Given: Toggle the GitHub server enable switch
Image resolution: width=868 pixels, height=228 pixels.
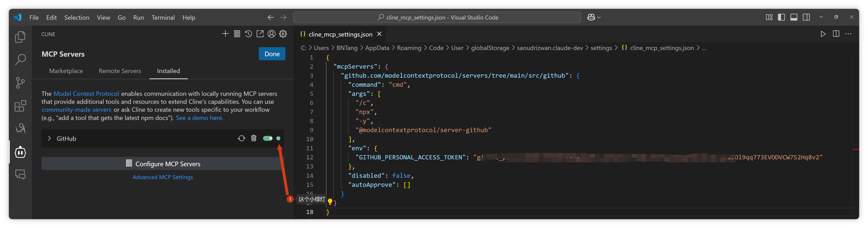Looking at the screenshot, I should (267, 138).
